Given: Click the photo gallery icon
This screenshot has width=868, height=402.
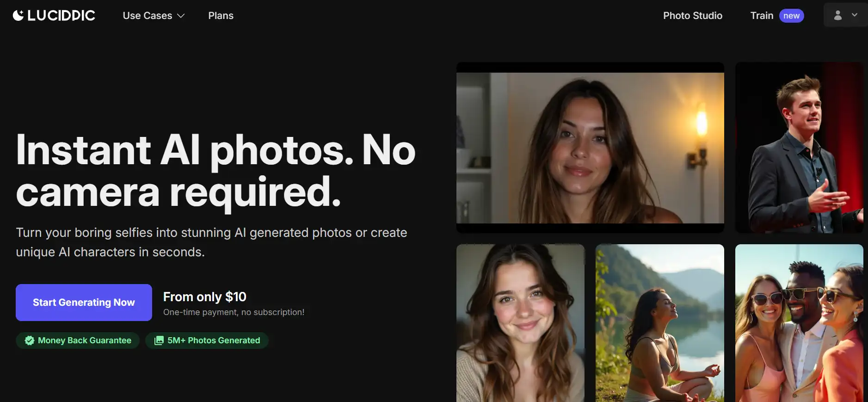Looking at the screenshot, I should (159, 340).
